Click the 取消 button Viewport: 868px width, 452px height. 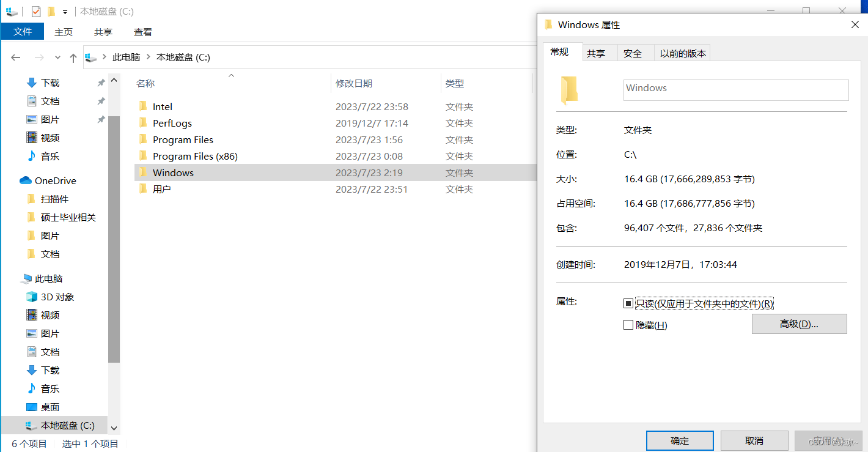(x=754, y=440)
